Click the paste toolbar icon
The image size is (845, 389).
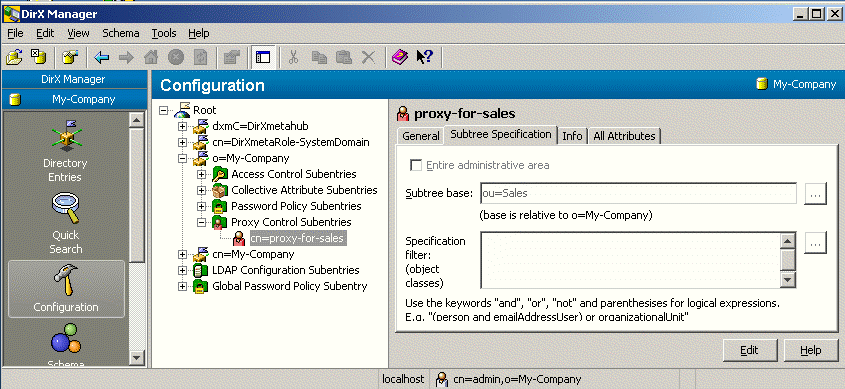pyautogui.click(x=344, y=57)
